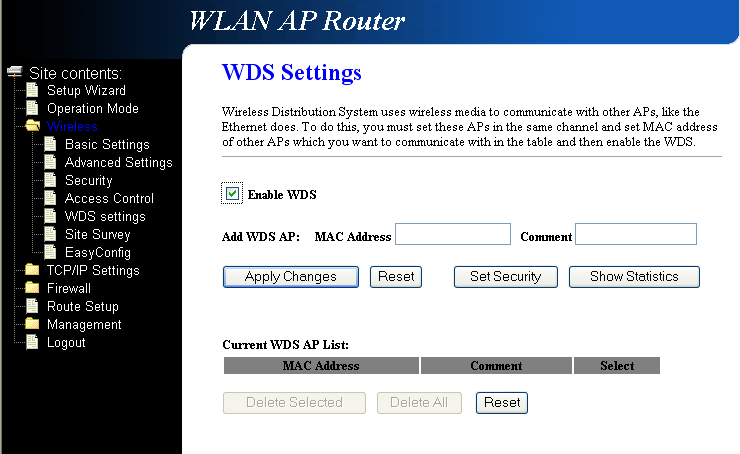The height and width of the screenshot is (454, 740).
Task: Click into the Comment text field
Action: pos(636,235)
